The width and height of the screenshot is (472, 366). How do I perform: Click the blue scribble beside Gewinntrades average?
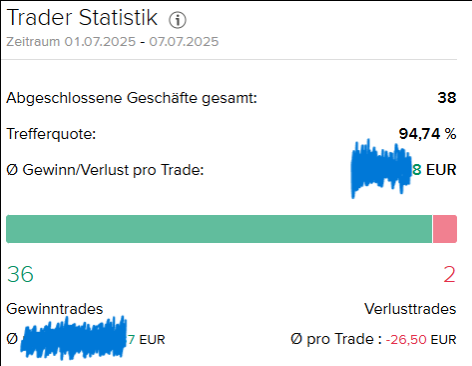point(74,338)
